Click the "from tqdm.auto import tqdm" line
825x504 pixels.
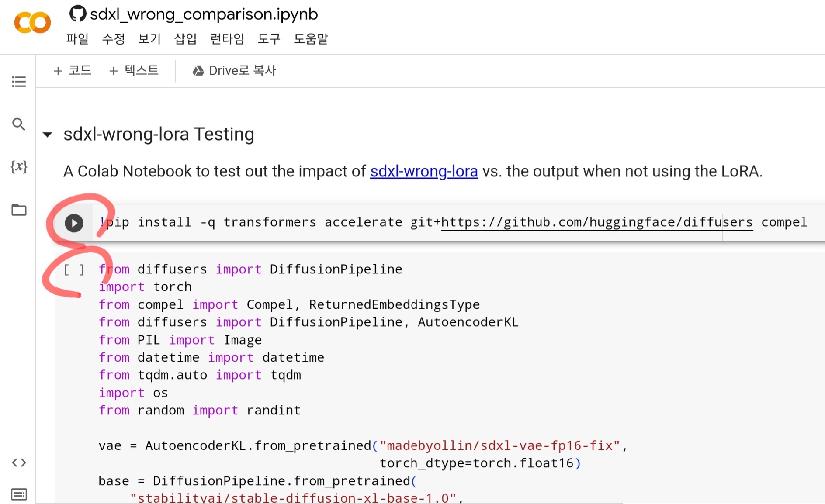tap(200, 375)
